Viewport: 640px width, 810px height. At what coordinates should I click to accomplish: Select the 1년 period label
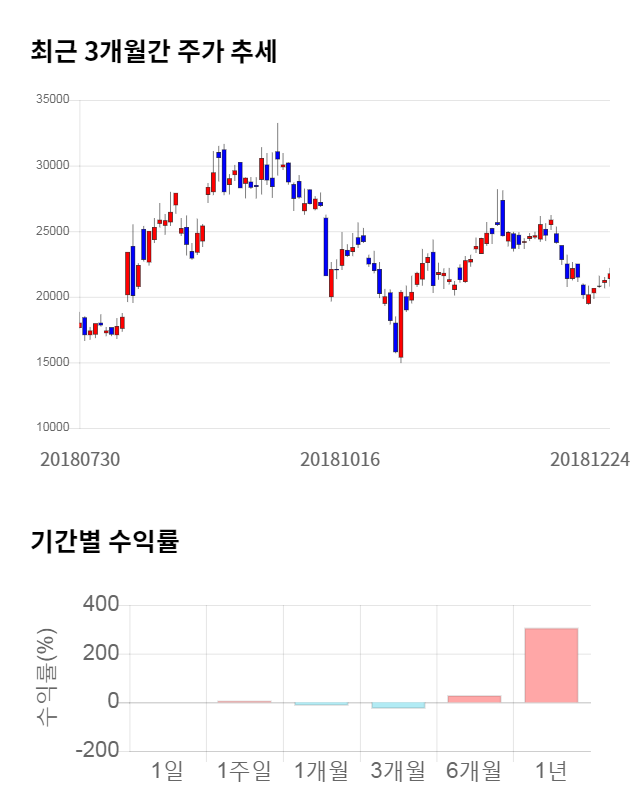tap(551, 771)
